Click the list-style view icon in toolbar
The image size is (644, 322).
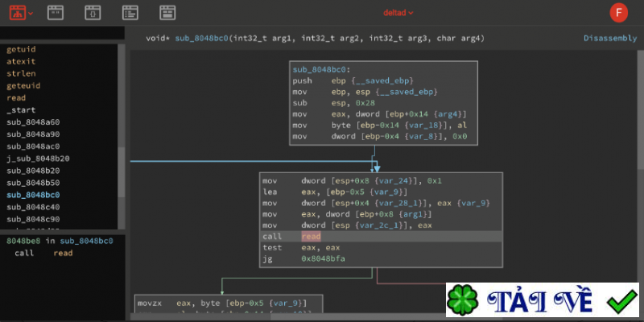[x=130, y=12]
